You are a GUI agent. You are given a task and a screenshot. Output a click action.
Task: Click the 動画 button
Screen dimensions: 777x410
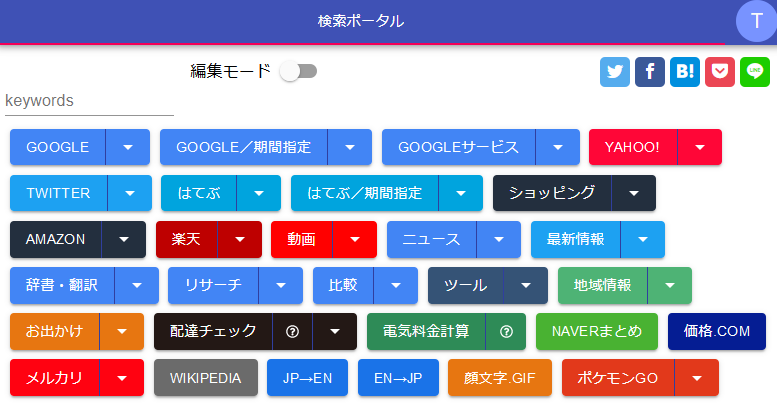(301, 239)
